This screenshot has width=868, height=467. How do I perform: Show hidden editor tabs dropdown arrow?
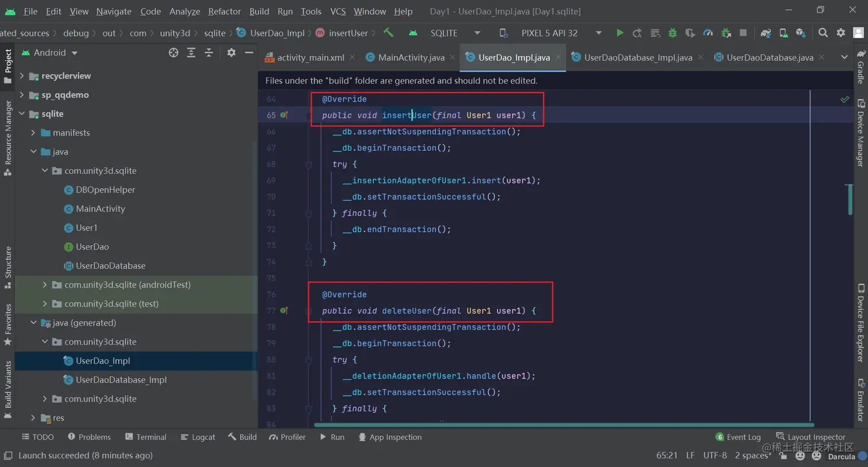[844, 57]
